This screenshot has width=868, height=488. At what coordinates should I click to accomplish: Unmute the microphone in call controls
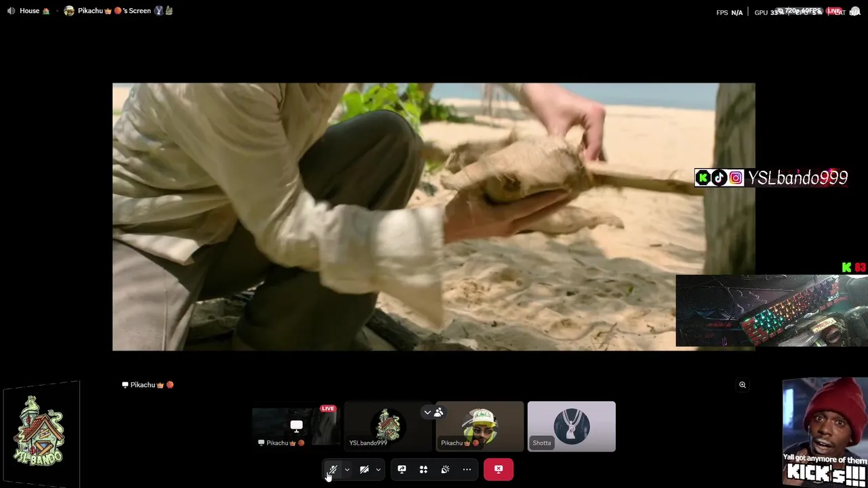(332, 469)
